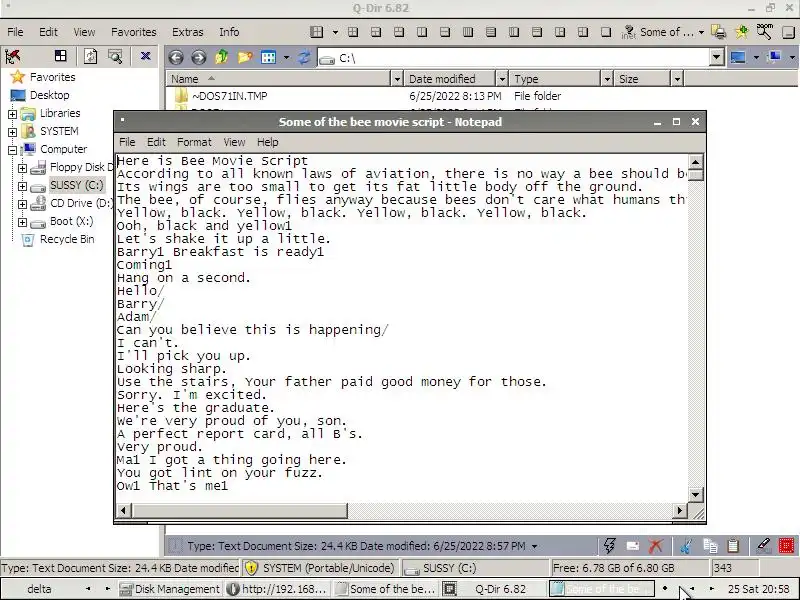
Task: Open Q-Dir File menu
Action: (15, 32)
